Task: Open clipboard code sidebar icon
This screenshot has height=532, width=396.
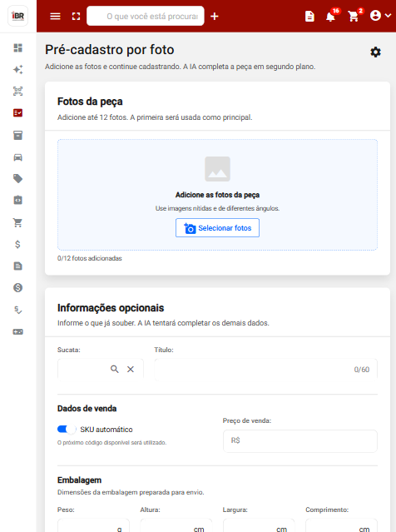Action: tap(18, 200)
